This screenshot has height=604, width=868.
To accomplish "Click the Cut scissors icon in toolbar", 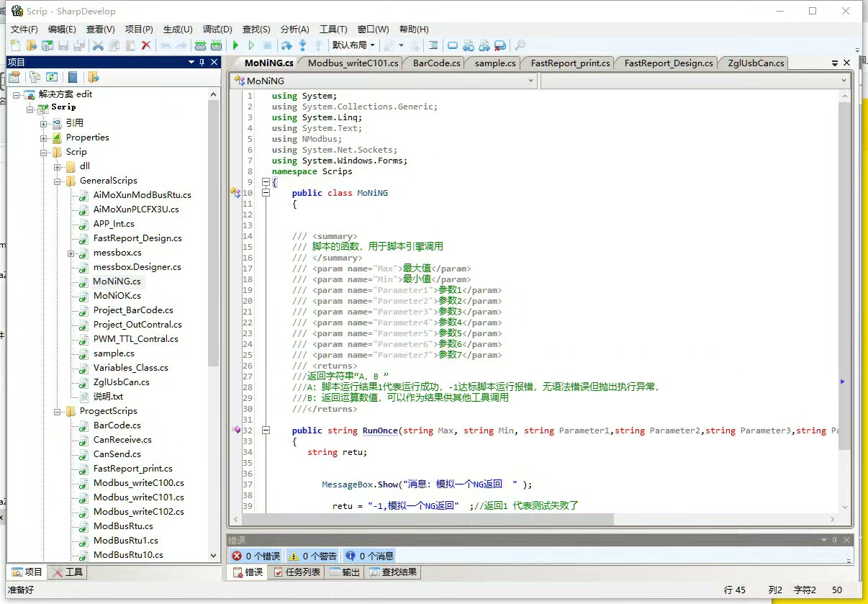I will pos(98,45).
